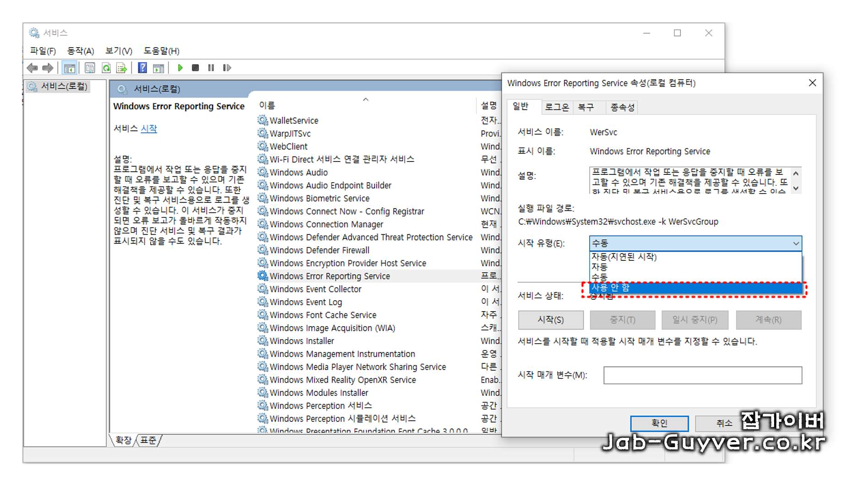The width and height of the screenshot is (868, 486).
Task: Choose 자동 from the startup type list
Action: pyautogui.click(x=695, y=267)
